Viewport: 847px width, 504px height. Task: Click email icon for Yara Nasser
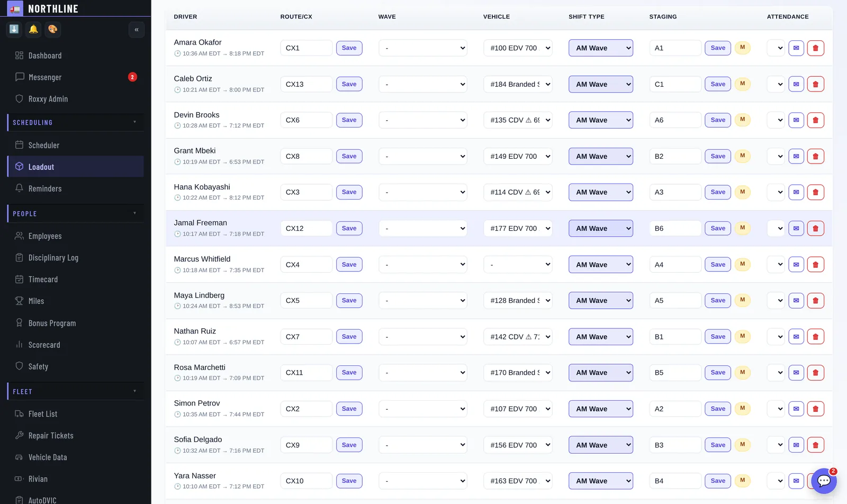tap(796, 481)
